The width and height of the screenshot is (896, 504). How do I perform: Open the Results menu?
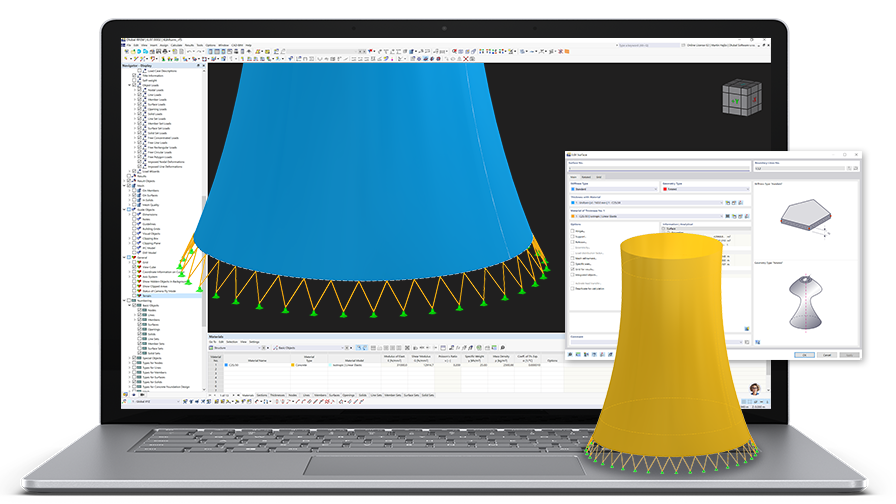pos(189,45)
